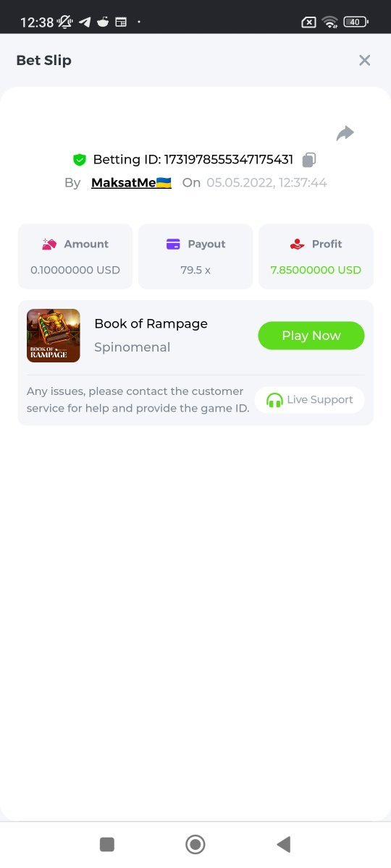The height and width of the screenshot is (868, 391).
Task: Tap the Telegram icon in status bar
Action: [85, 22]
